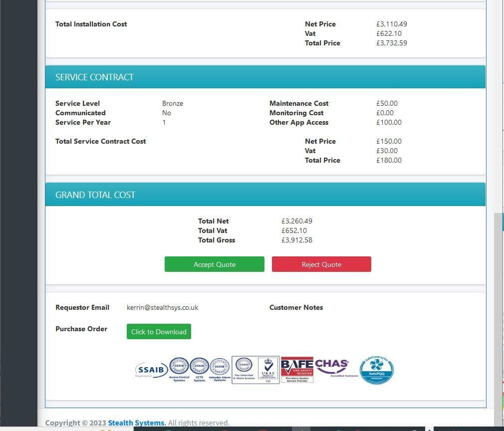Click the SSAIB Intruder Alarm Systems badge
This screenshot has height=431, width=504.
coord(220,368)
